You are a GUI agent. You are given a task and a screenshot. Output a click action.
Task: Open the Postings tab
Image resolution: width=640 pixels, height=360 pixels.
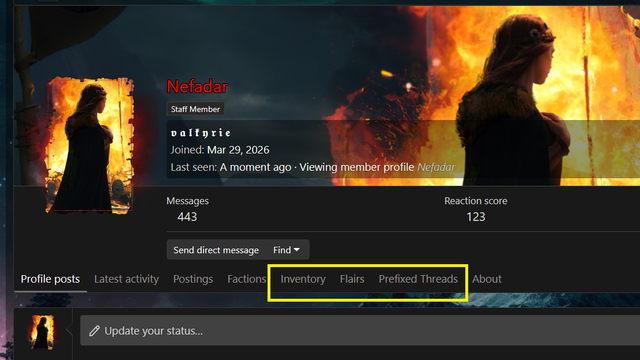(193, 279)
